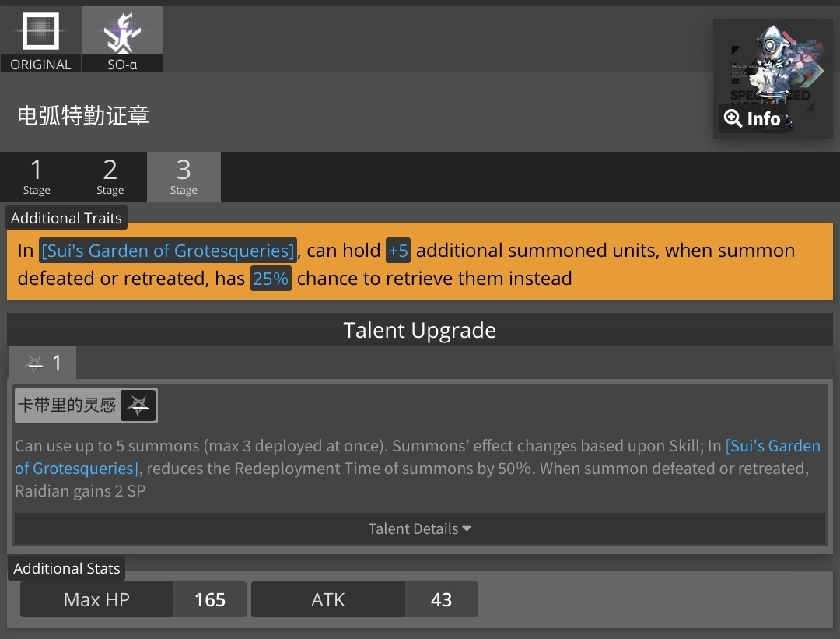The width and height of the screenshot is (840, 639).
Task: Click the ATK stat value 43
Action: [442, 599]
